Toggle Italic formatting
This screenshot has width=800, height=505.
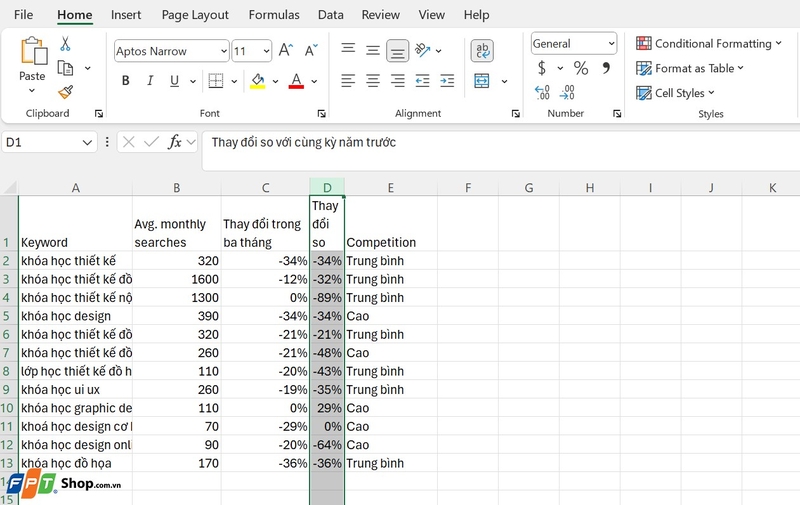click(x=150, y=81)
